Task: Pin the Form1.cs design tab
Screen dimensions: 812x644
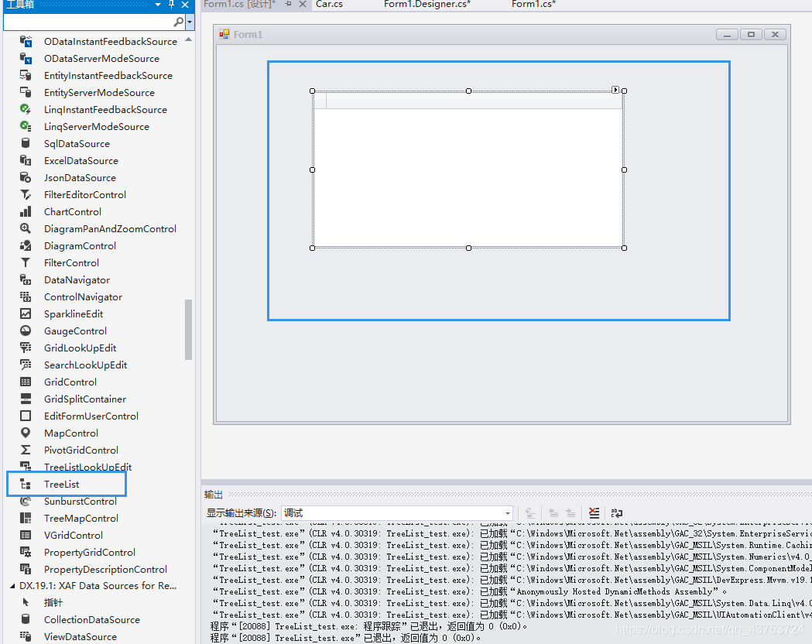Action: tap(289, 4)
